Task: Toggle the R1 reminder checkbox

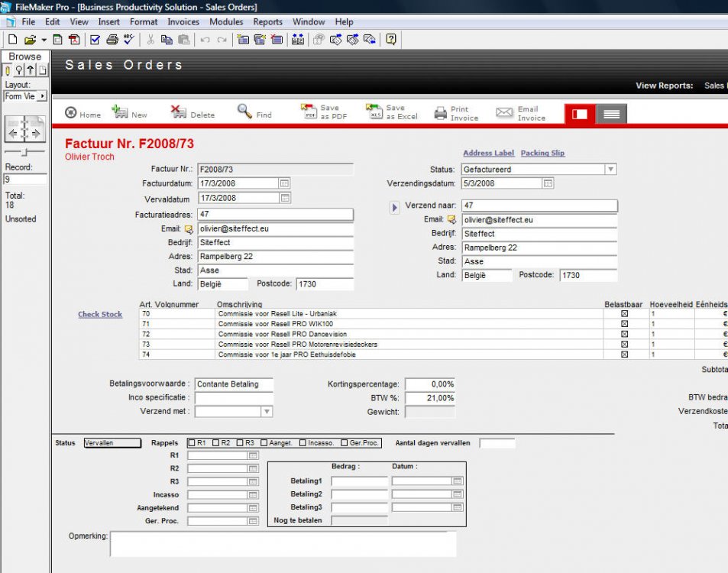Action: coord(193,443)
